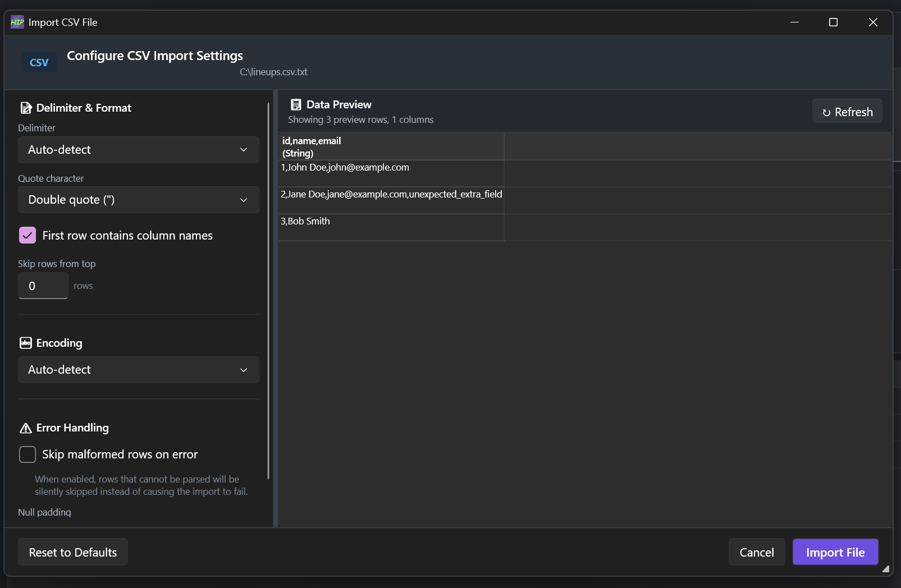Image resolution: width=901 pixels, height=588 pixels.
Task: Open the Quote character dropdown
Action: (139, 200)
